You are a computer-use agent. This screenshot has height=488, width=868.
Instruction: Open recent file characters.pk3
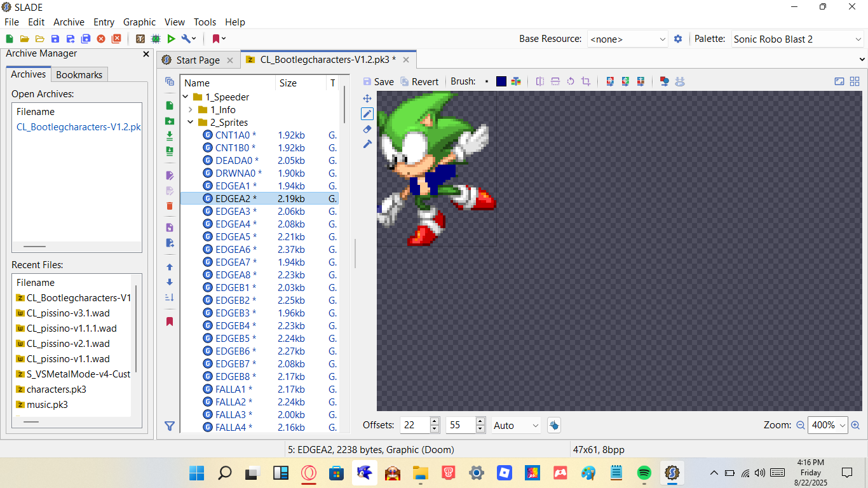(57, 389)
